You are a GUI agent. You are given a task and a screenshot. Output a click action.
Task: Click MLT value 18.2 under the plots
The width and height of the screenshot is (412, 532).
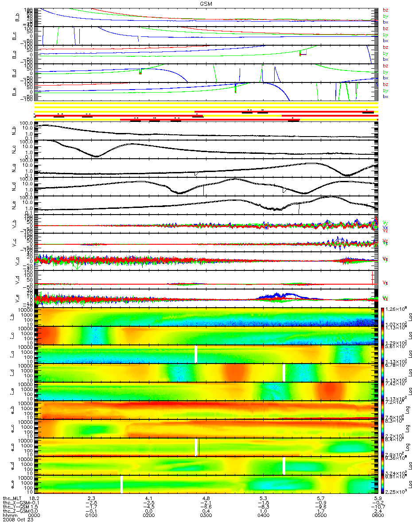point(35,498)
